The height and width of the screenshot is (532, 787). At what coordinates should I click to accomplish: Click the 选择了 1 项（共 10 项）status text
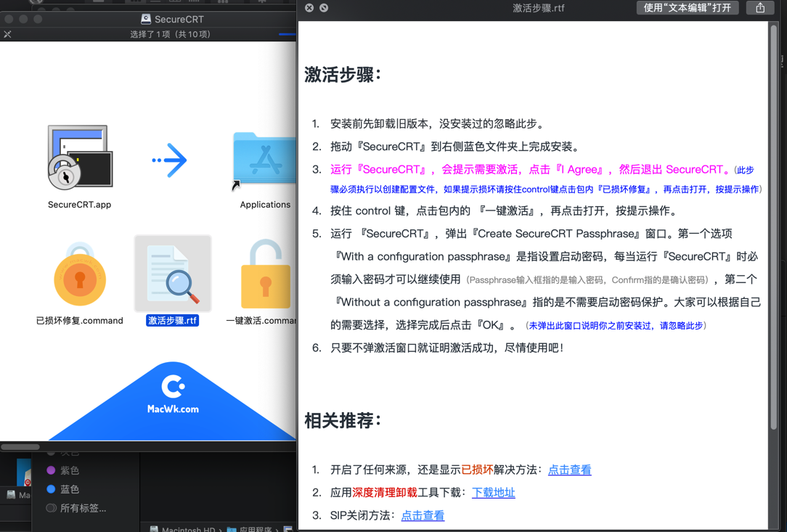(x=170, y=34)
